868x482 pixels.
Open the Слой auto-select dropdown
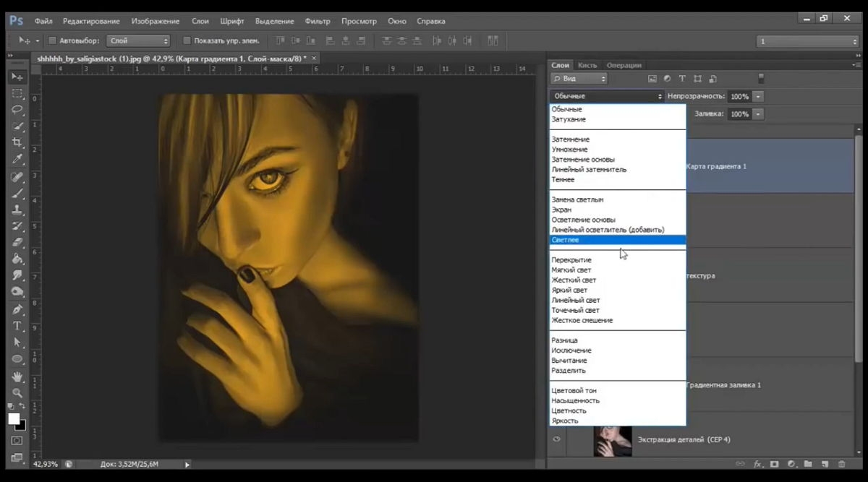[x=138, y=40]
